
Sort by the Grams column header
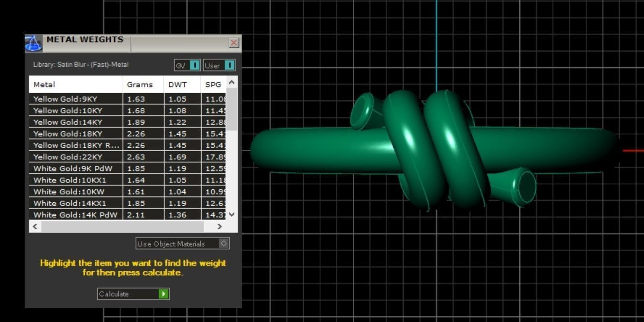(143, 84)
